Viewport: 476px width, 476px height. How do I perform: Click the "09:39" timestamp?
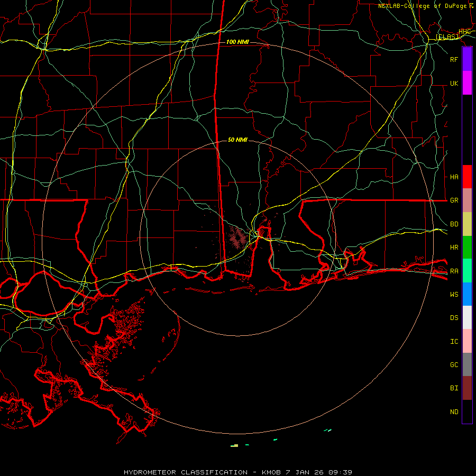click(x=340, y=472)
